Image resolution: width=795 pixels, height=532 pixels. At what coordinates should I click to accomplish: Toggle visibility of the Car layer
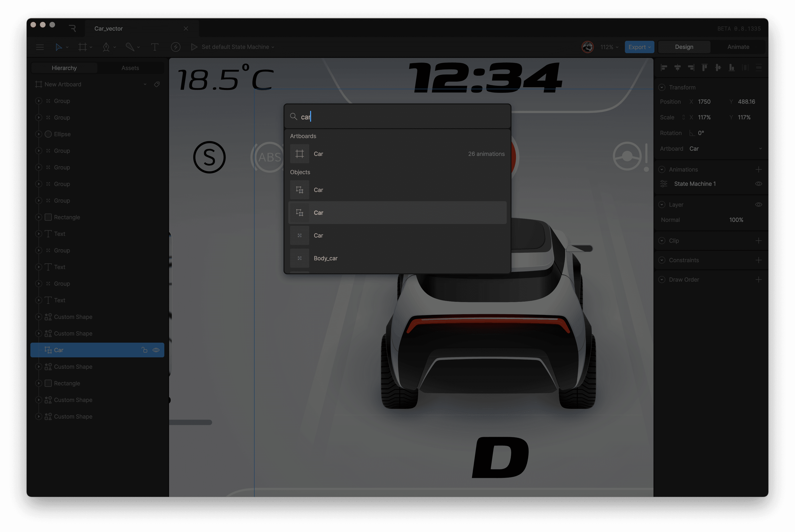click(x=156, y=350)
